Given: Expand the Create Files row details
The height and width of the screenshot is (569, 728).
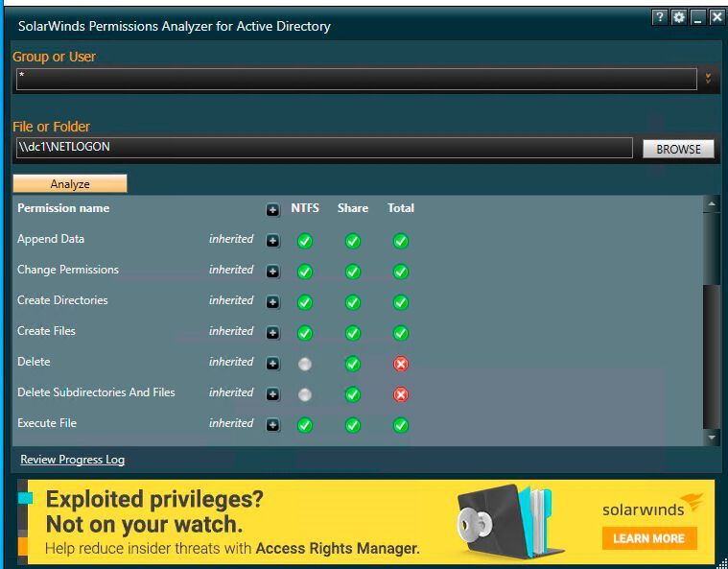Looking at the screenshot, I should (272, 333).
